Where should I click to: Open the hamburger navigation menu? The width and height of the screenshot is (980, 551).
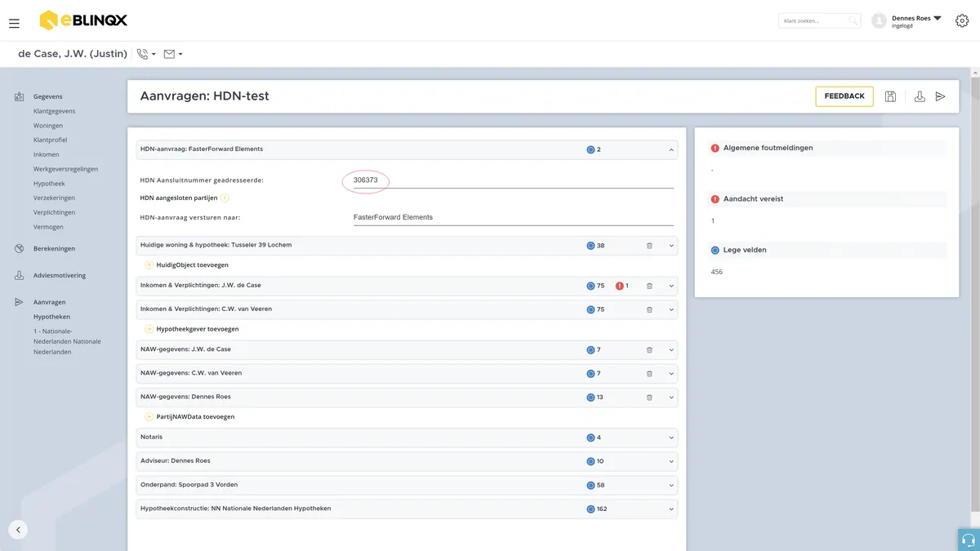(14, 24)
